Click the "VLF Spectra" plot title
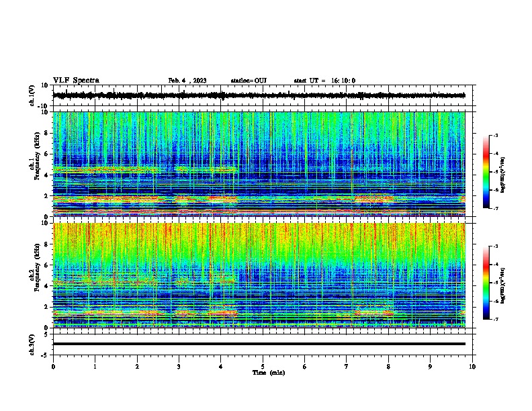This screenshot has width=532, height=411. (x=76, y=81)
